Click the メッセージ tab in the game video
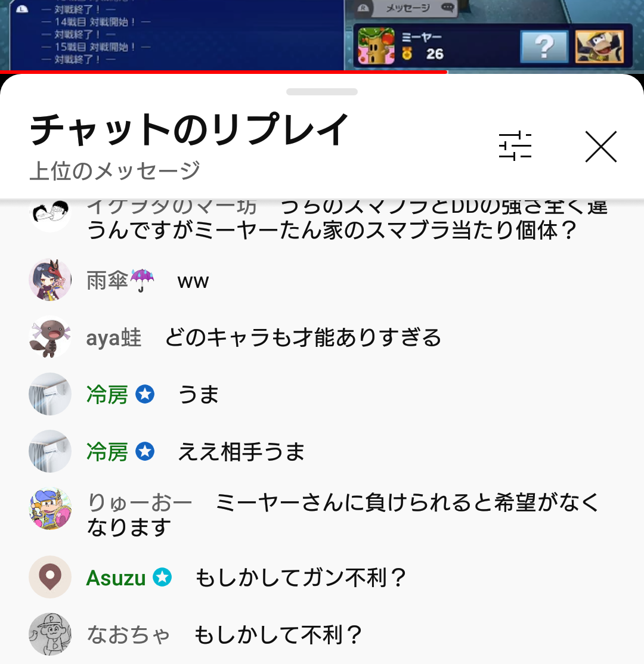 (407, 8)
